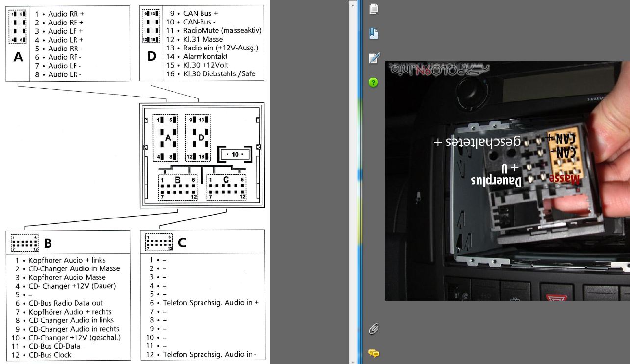The image size is (630, 364).
Task: Click the scroll-down arrow of left document
Action: coord(353,361)
